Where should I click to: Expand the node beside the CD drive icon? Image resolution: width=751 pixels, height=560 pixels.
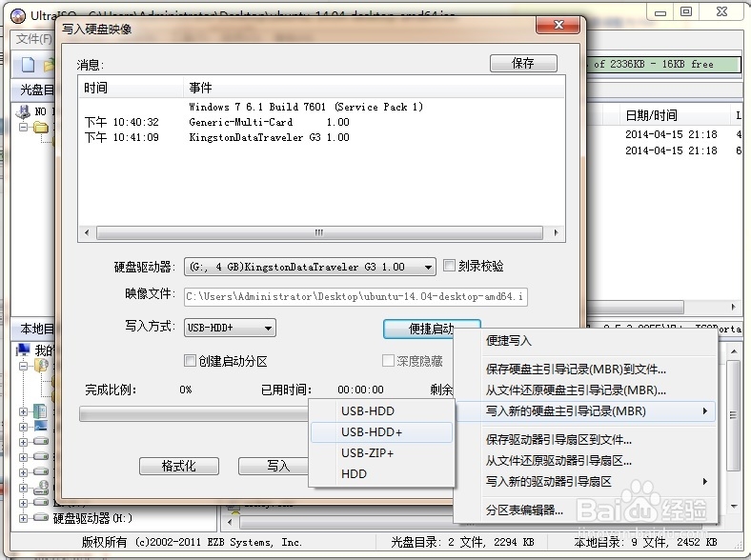coord(23,488)
